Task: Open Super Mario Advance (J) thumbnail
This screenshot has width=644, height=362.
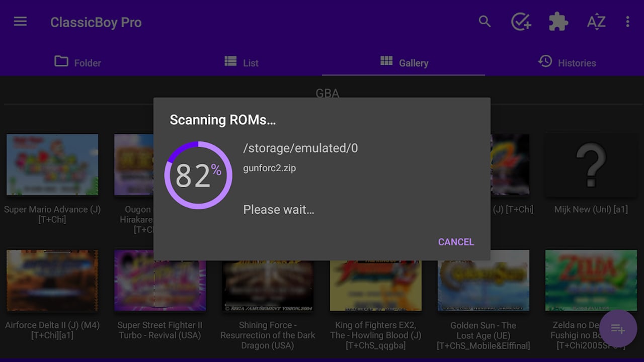Action: pyautogui.click(x=52, y=164)
